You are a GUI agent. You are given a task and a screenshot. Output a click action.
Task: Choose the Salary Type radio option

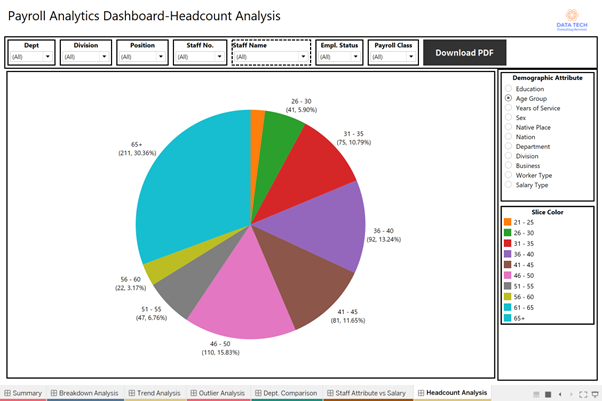tap(508, 184)
